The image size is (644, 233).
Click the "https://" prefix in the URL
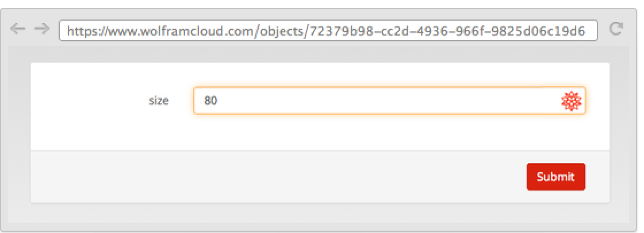tap(86, 30)
